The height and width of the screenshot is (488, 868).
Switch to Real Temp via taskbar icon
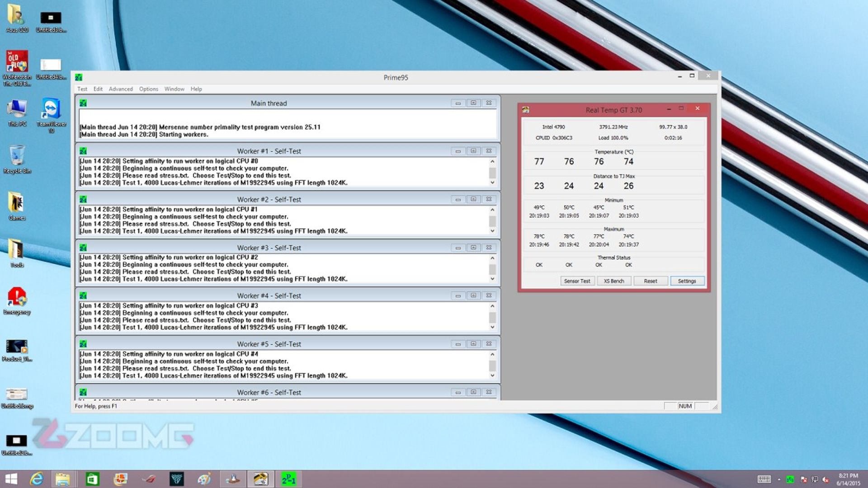click(x=260, y=479)
